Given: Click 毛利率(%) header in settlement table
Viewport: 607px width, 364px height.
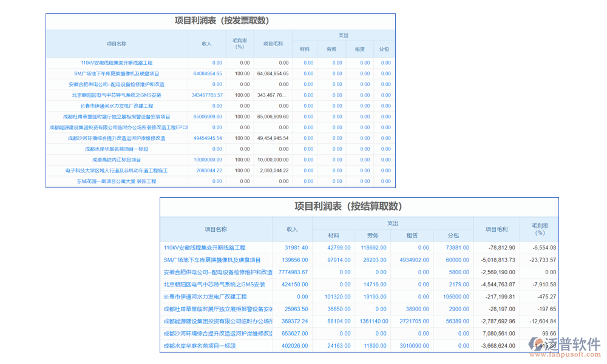Looking at the screenshot, I should coord(541,229).
